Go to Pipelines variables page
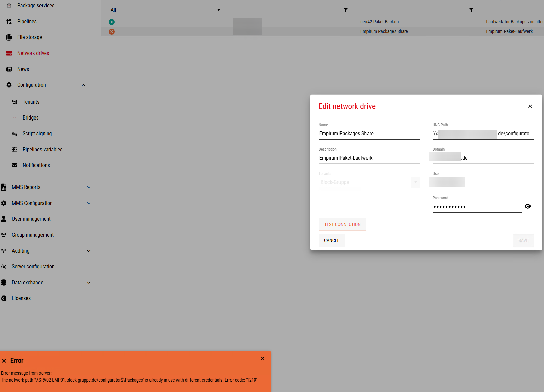The height and width of the screenshot is (392, 544). [43, 150]
